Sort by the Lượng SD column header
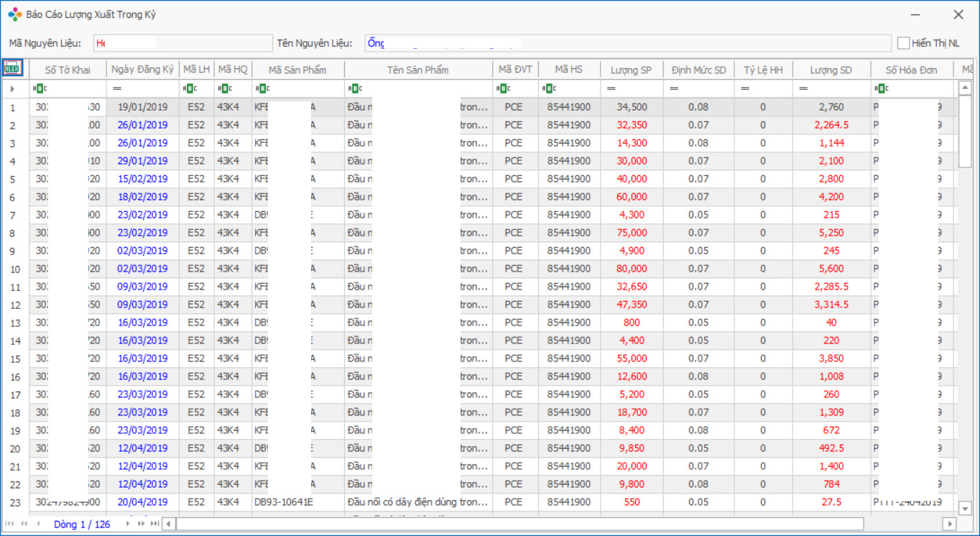Viewport: 980px width, 536px height. tap(831, 70)
